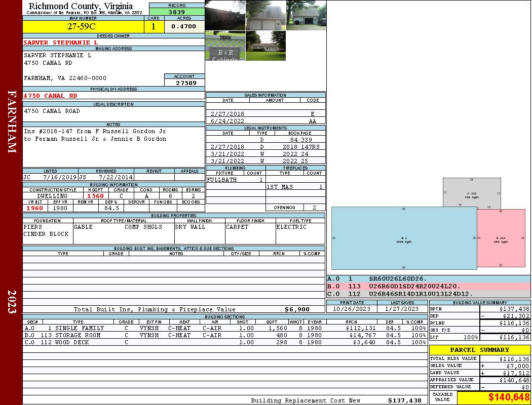Click the year built 1960 value
This screenshot has width=532, height=405.
35,208
